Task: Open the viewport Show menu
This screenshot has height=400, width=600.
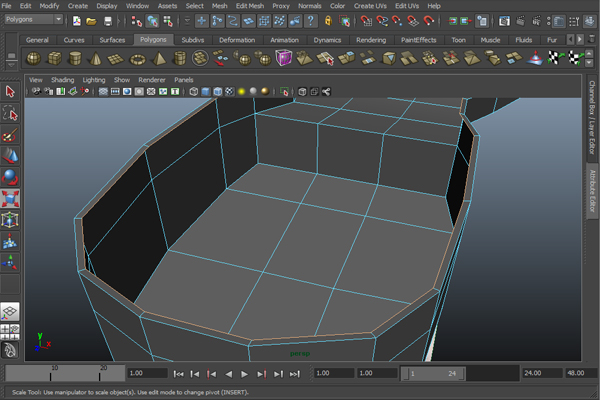Action: tap(122, 80)
